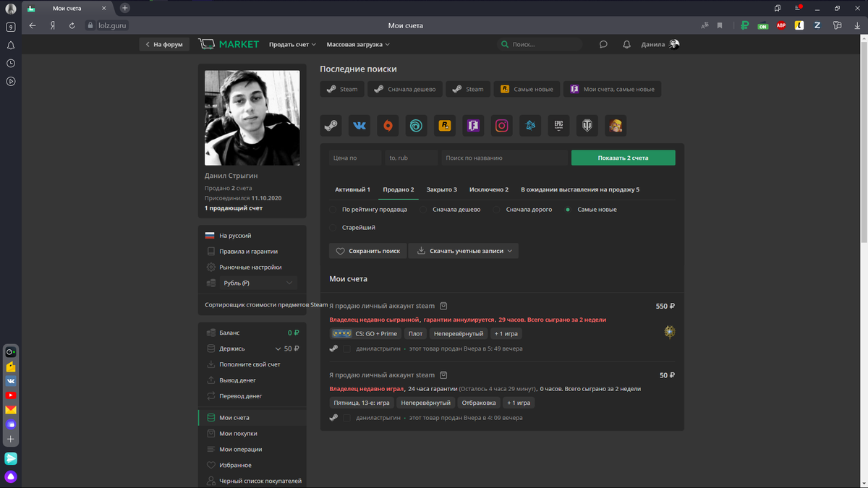
Task: Focus the 'Поиск по названию' field
Action: click(x=504, y=158)
